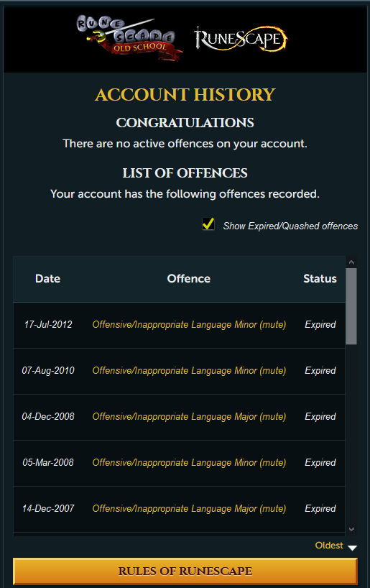Viewport: 370px width, 588px height.
Task: Open the 17-Jul-2012 minor mute offence
Action: pyautogui.click(x=189, y=324)
